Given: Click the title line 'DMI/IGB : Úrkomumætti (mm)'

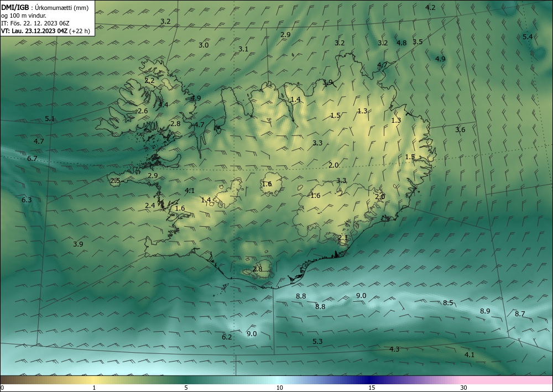Looking at the screenshot, I should click(44, 7).
